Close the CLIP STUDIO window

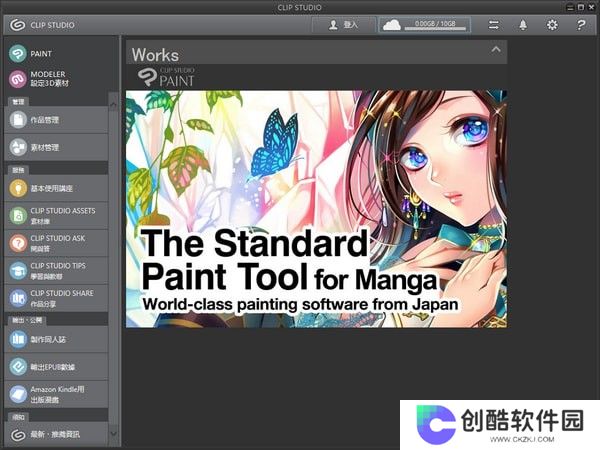(x=591, y=7)
